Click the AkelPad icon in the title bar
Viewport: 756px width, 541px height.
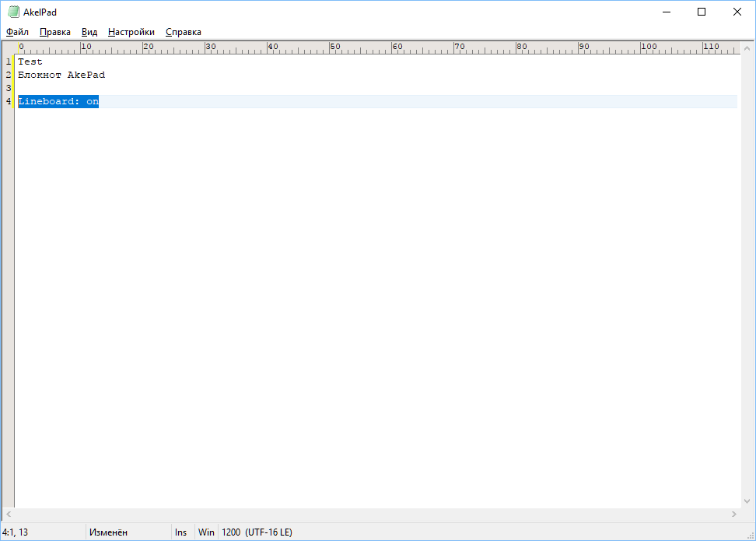13,12
